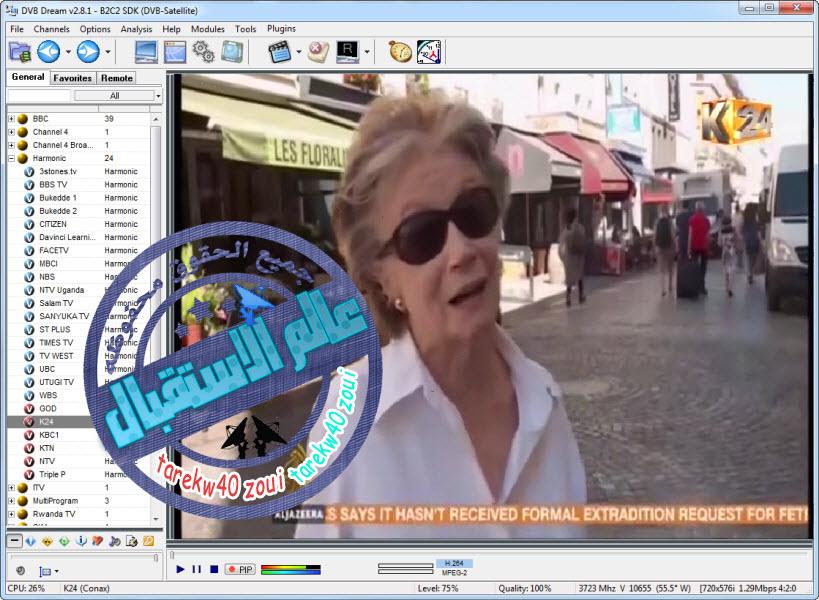Open dropdown next to the R monitor icon
The image size is (819, 600).
pos(367,52)
